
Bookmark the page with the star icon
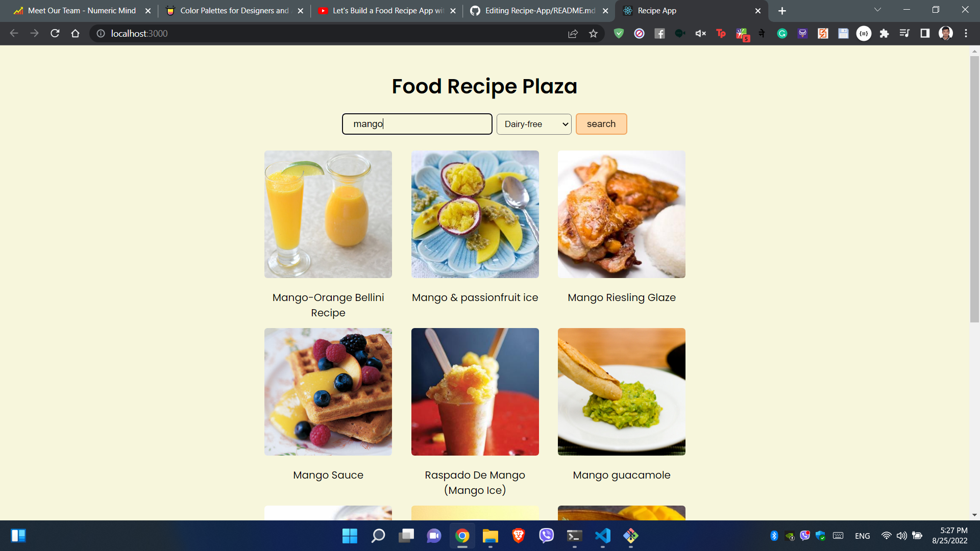click(x=594, y=33)
